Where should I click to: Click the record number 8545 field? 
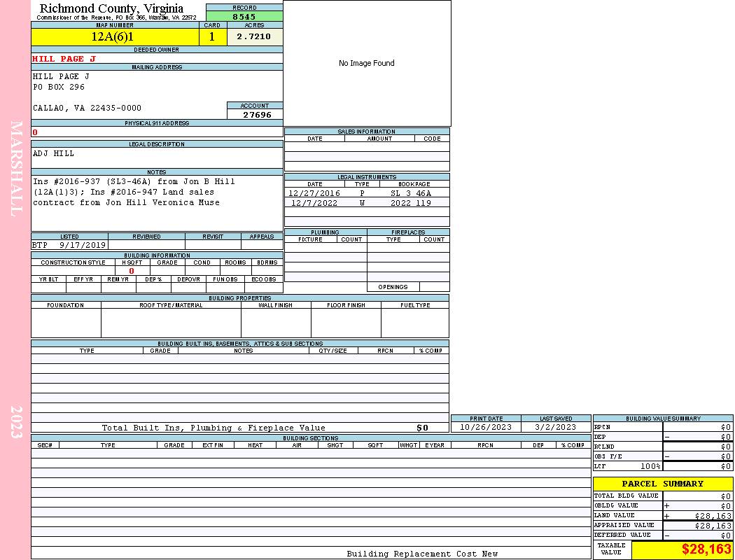click(244, 16)
